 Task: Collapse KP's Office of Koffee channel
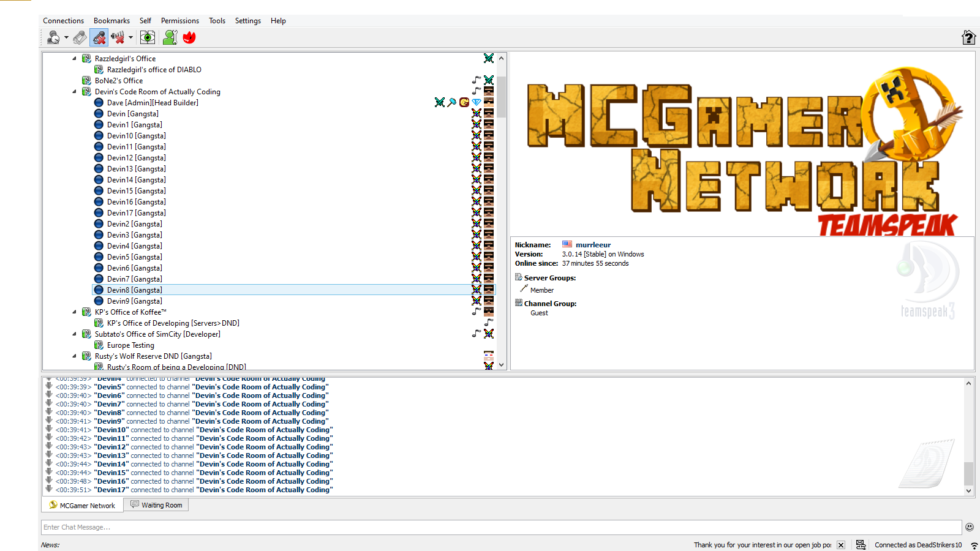pos(75,312)
